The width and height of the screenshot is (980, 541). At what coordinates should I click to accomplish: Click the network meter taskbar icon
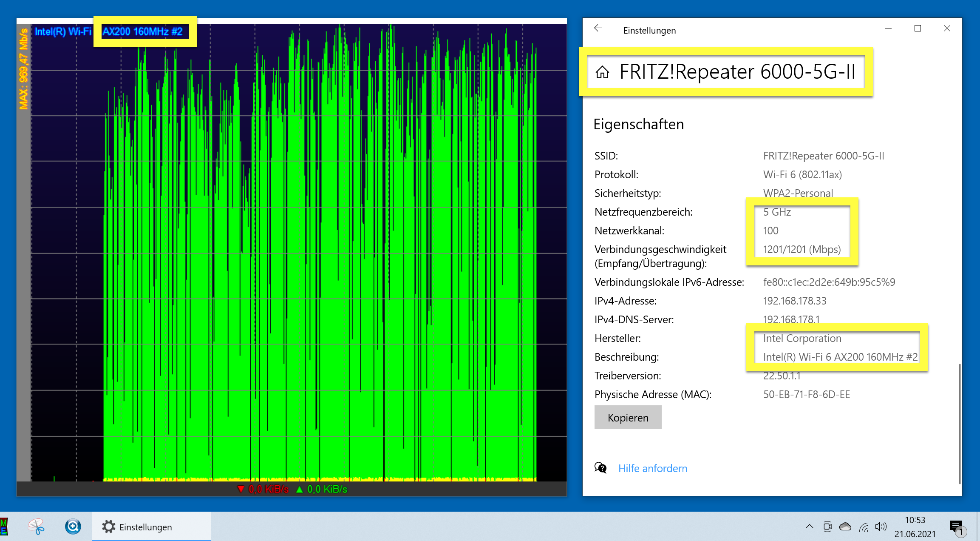pyautogui.click(x=4, y=527)
